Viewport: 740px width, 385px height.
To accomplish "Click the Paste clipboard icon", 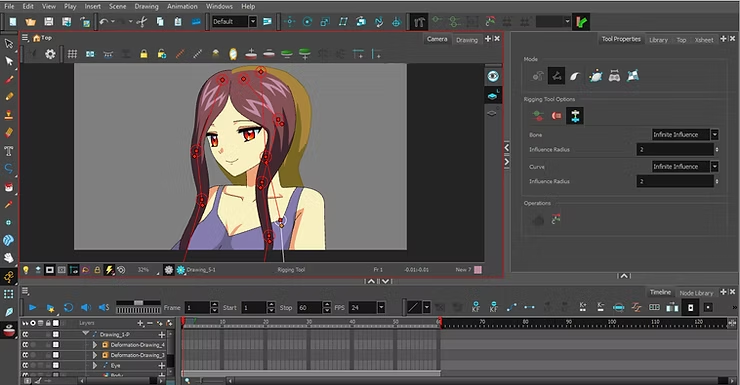I will (x=177, y=22).
